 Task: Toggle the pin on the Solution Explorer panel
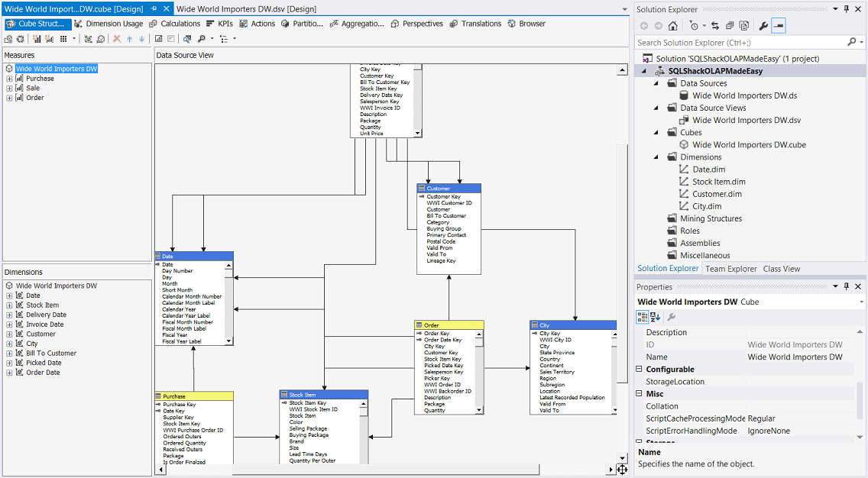pyautogui.click(x=846, y=9)
